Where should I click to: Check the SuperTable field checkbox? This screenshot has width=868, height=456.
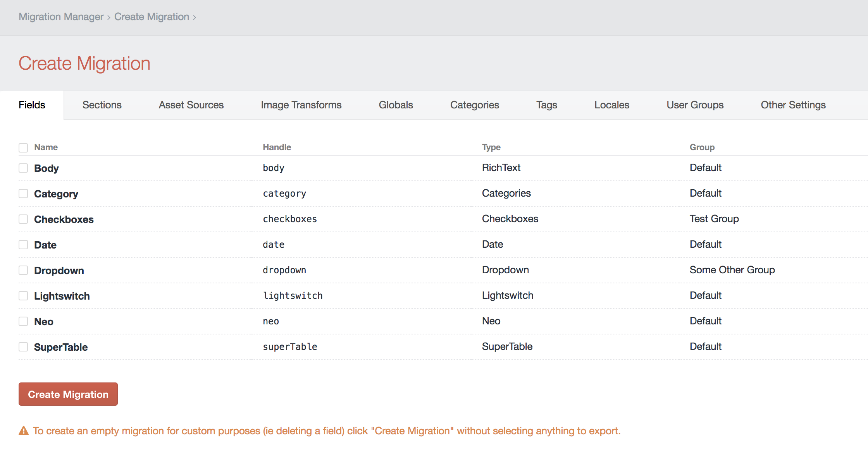23,347
